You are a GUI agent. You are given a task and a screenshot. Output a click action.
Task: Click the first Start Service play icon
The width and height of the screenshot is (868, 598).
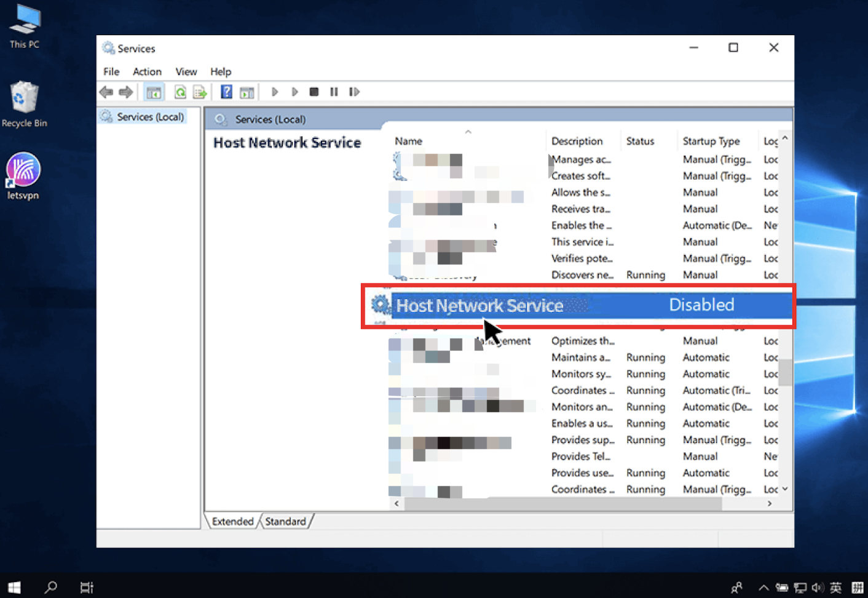tap(275, 92)
